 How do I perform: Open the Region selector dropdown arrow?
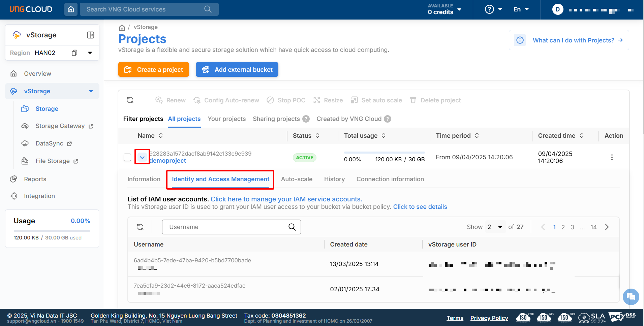[90, 53]
